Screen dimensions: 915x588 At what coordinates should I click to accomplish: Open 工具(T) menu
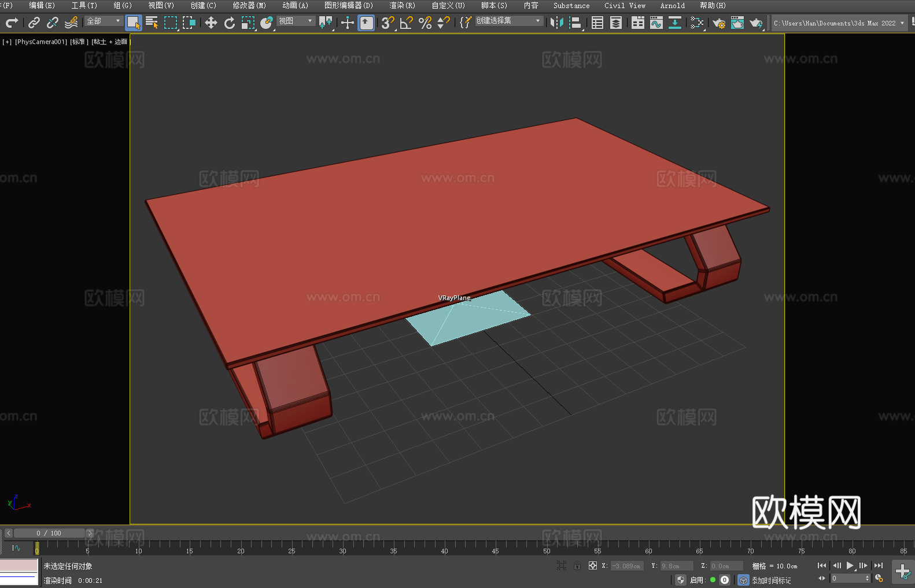pyautogui.click(x=84, y=5)
